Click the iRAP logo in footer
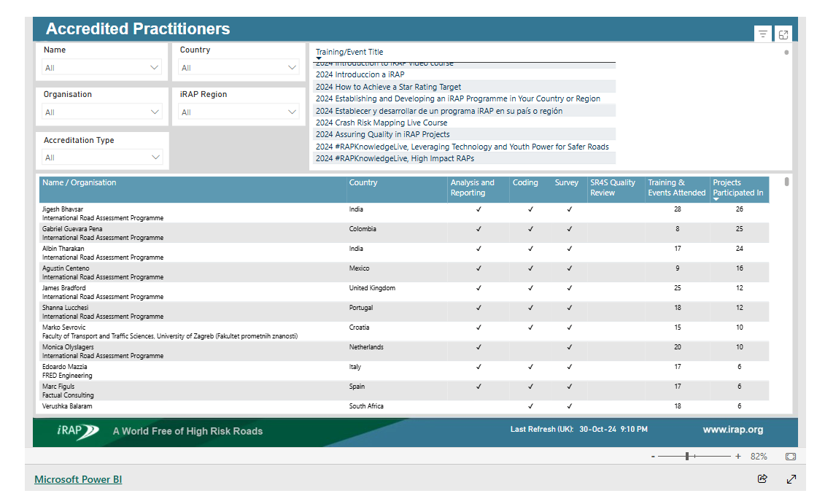 (77, 431)
